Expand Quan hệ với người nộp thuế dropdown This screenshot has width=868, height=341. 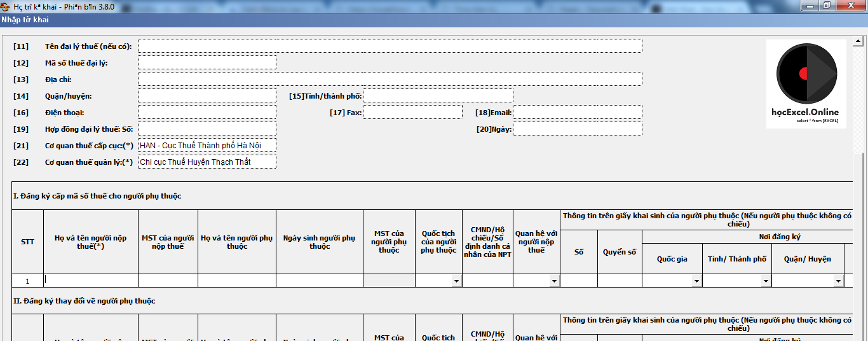553,281
